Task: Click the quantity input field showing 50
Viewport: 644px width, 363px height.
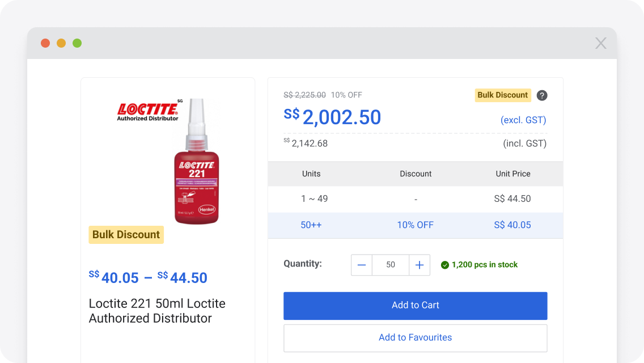Action: click(391, 265)
